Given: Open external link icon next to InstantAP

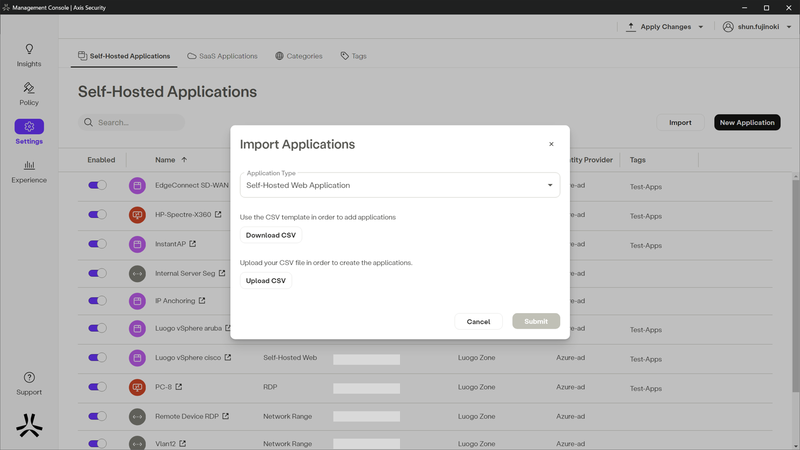Looking at the screenshot, I should 192,244.
